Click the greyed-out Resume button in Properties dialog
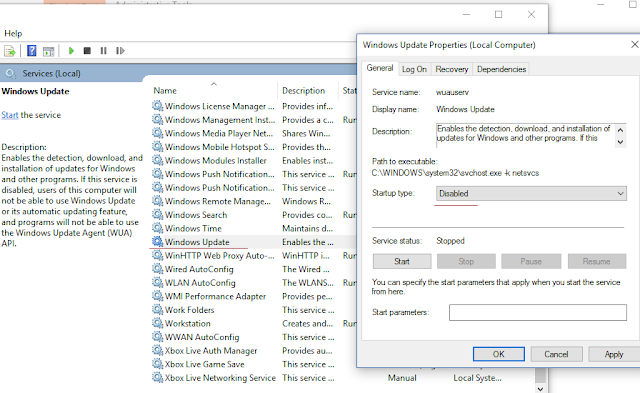The height and width of the screenshot is (393, 640). (x=596, y=261)
